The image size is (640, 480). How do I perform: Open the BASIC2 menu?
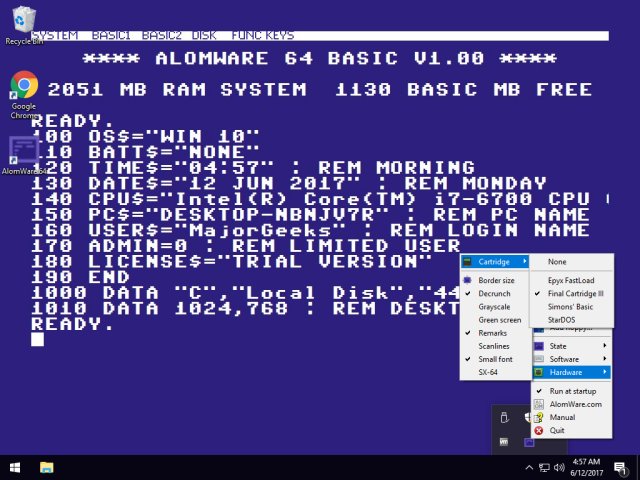coord(162,36)
